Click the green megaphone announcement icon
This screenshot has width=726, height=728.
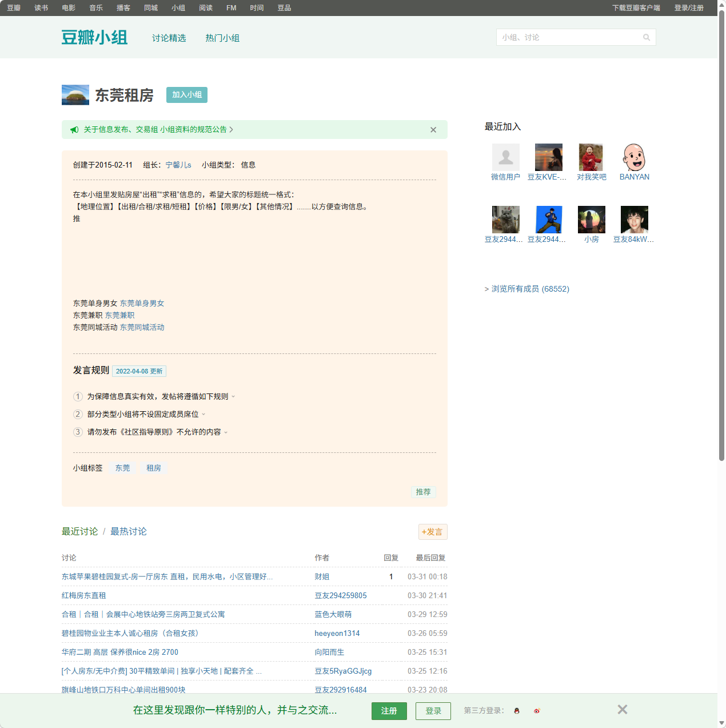(74, 130)
